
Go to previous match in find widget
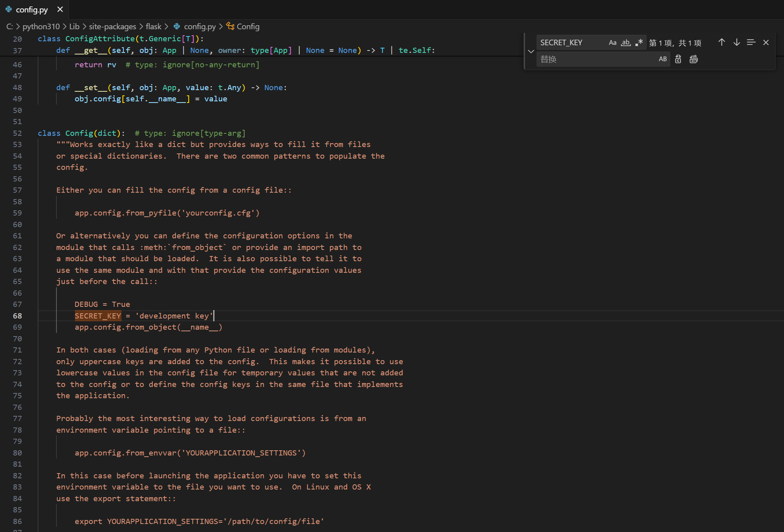(x=721, y=42)
